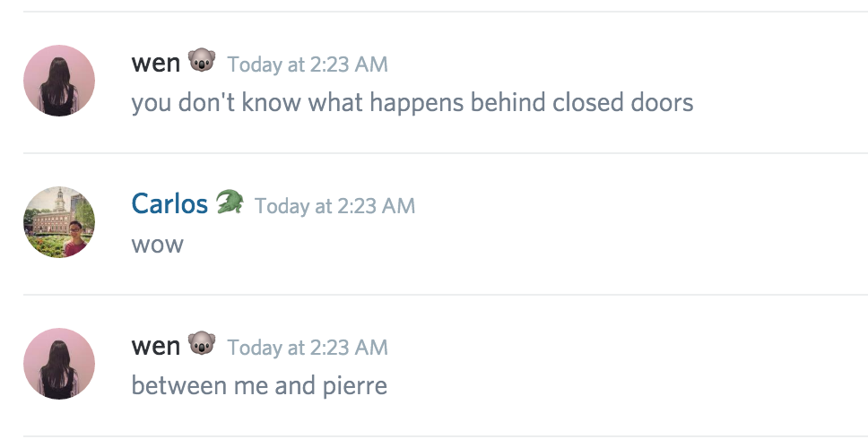Click the crocodile emoji next to Carlos
Image resolution: width=868 pixels, height=439 pixels.
229,203
